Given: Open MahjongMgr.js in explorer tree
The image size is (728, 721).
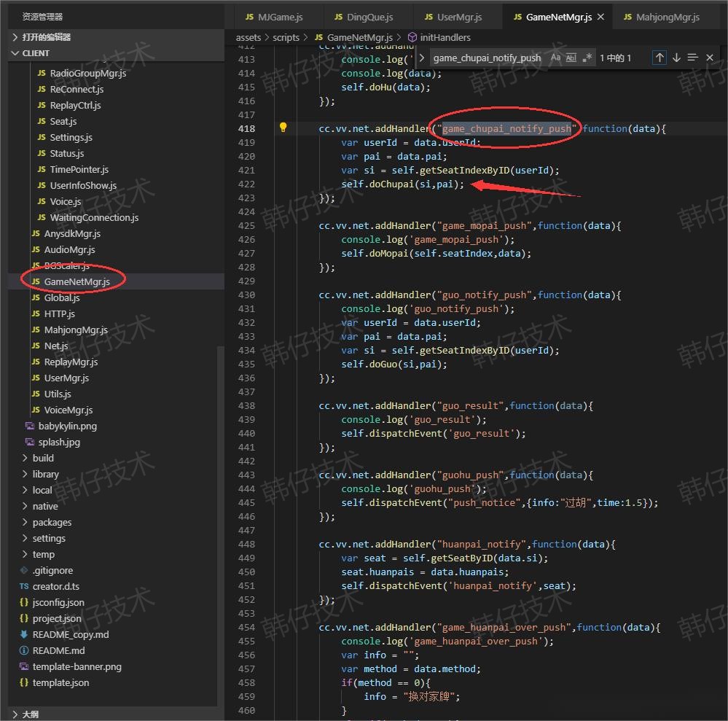Looking at the screenshot, I should (x=76, y=330).
